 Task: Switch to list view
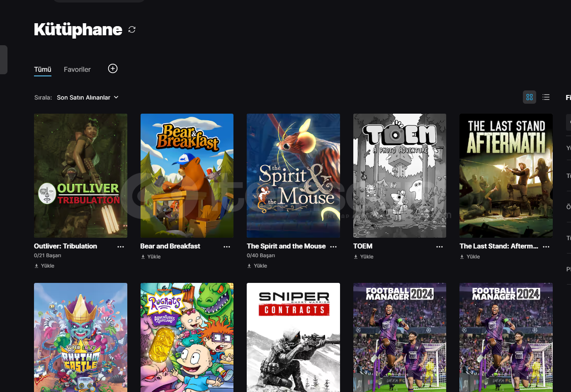tap(546, 97)
